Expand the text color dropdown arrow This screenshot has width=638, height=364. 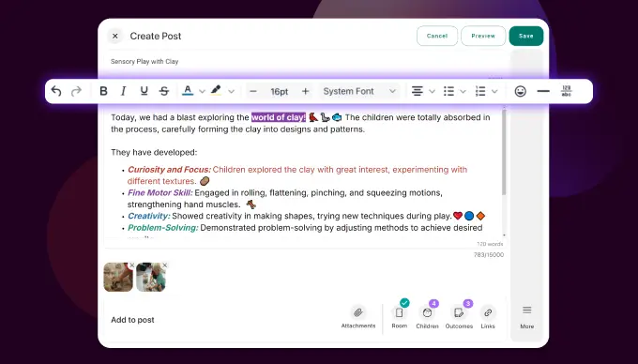(x=202, y=91)
